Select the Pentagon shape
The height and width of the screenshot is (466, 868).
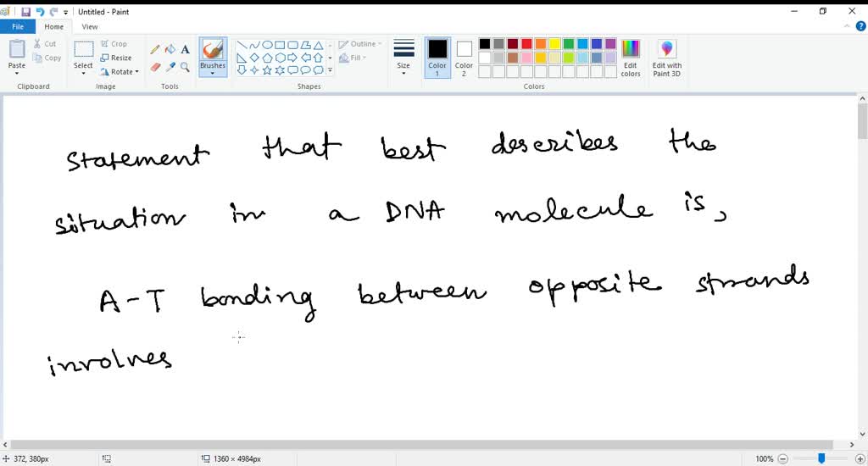(267, 58)
